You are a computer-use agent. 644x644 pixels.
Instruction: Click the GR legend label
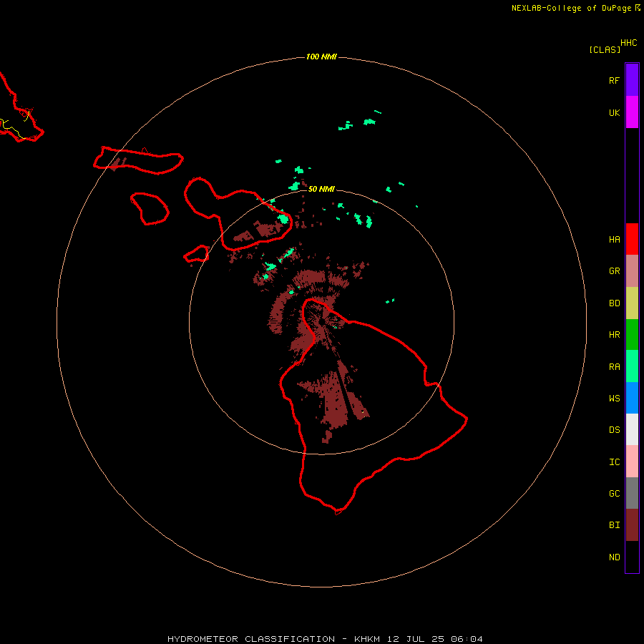614,271
